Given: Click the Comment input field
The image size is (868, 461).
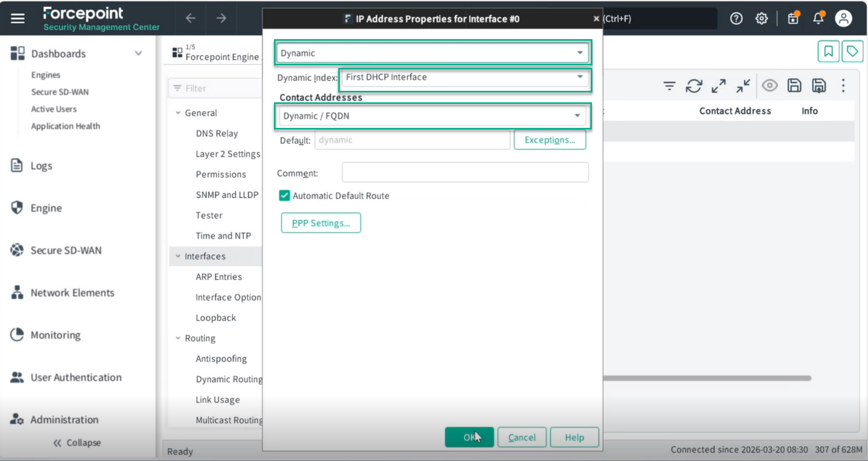Looking at the screenshot, I should tap(465, 172).
